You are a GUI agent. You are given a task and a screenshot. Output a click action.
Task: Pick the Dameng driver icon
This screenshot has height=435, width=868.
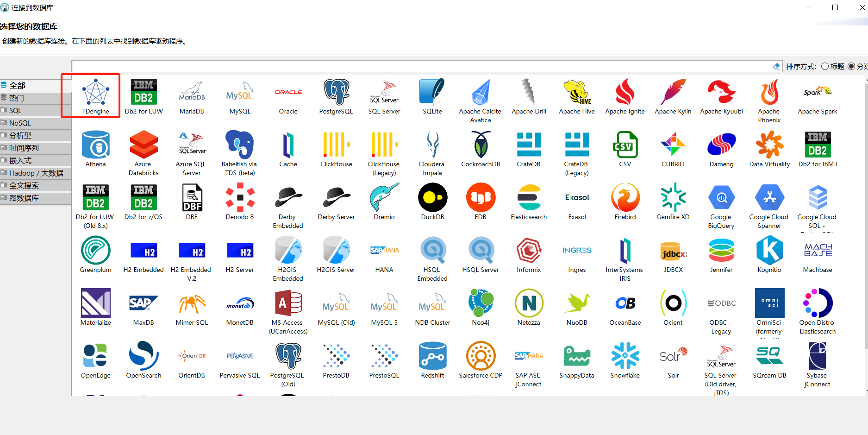click(721, 145)
